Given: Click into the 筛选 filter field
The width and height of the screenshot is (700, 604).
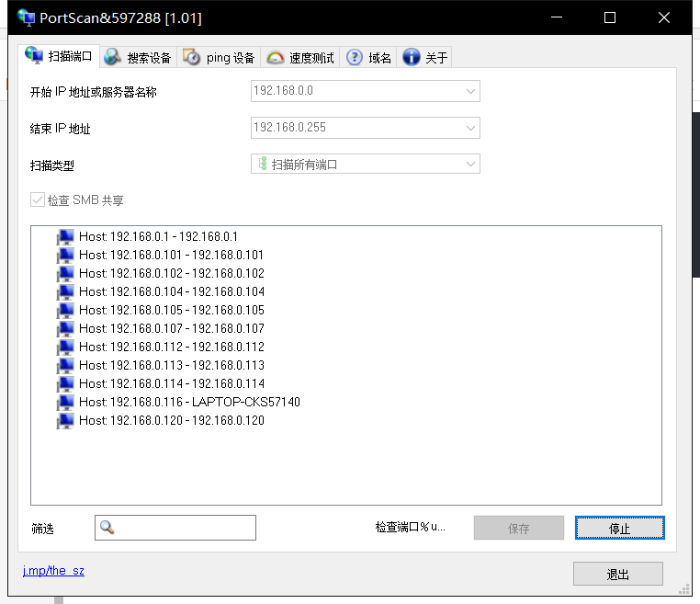Looking at the screenshot, I should point(175,528).
